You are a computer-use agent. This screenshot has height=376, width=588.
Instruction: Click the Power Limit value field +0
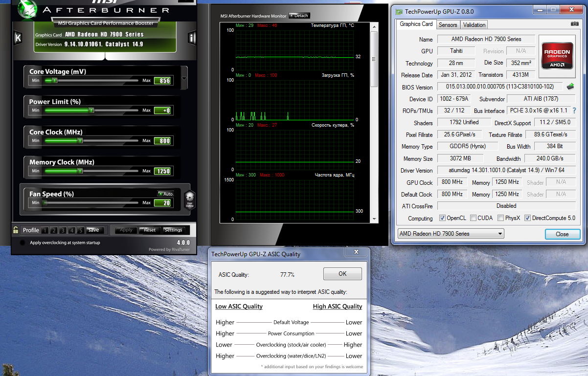pos(162,111)
